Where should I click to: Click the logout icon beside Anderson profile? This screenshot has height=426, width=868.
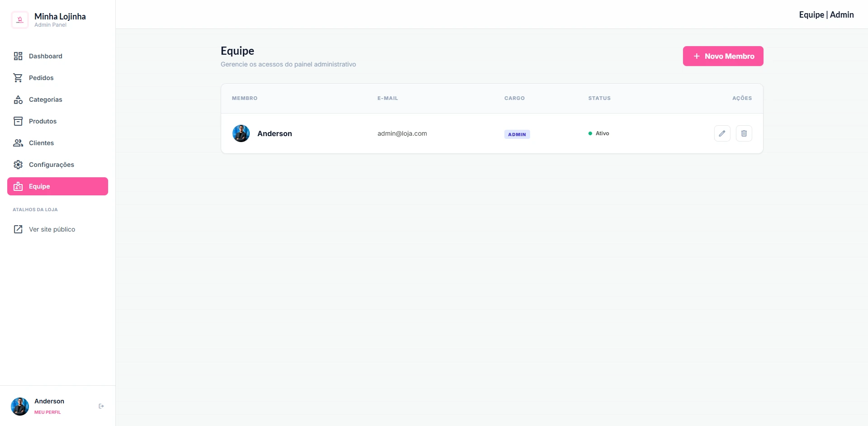click(x=101, y=406)
